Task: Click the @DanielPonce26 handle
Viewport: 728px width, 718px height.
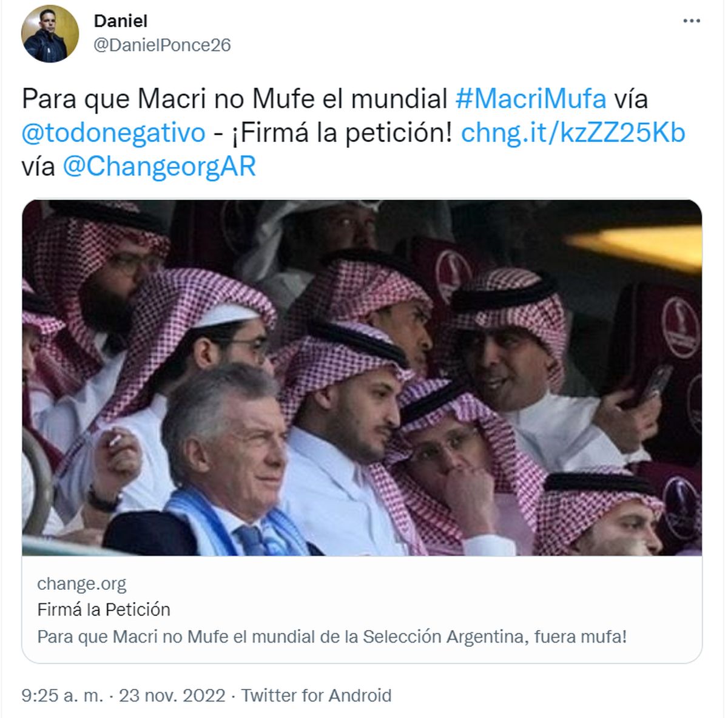Action: [161, 45]
